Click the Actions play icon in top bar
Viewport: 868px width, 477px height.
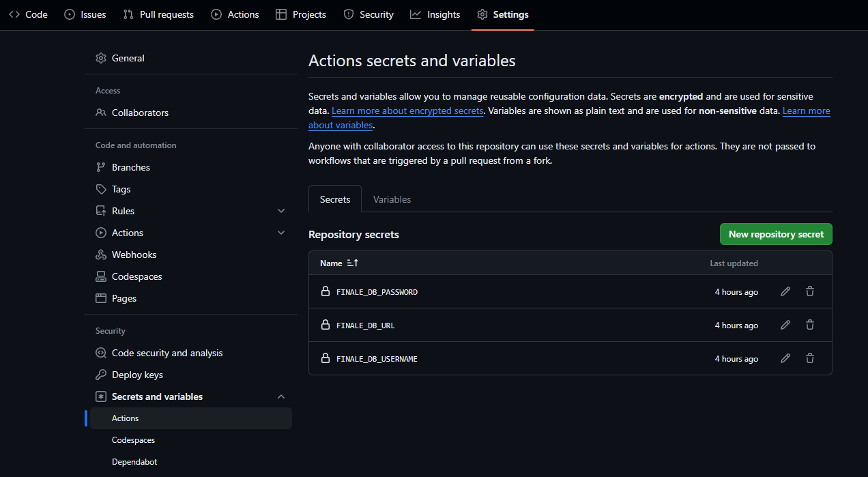click(216, 14)
